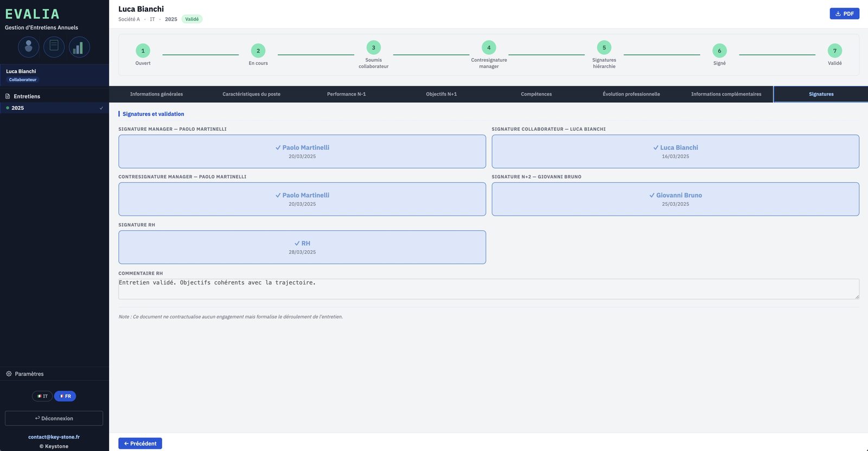The height and width of the screenshot is (451, 868).
Task: Click step 4 Contresignature manager marker
Action: (x=489, y=48)
